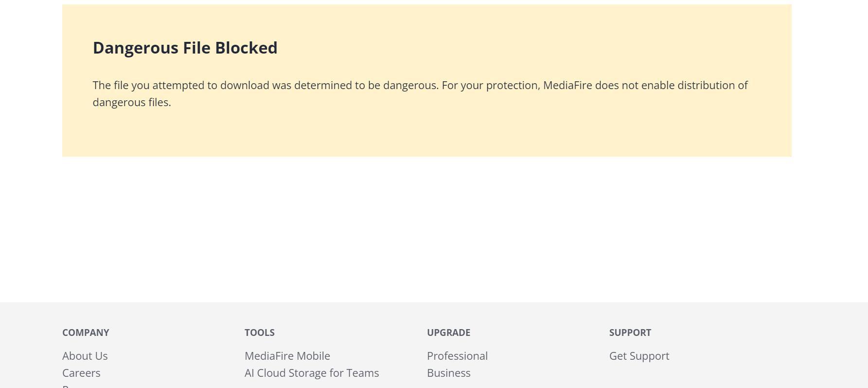Click the word 'protection' in the warning message
Image resolution: width=868 pixels, height=388 pixels.
point(512,86)
